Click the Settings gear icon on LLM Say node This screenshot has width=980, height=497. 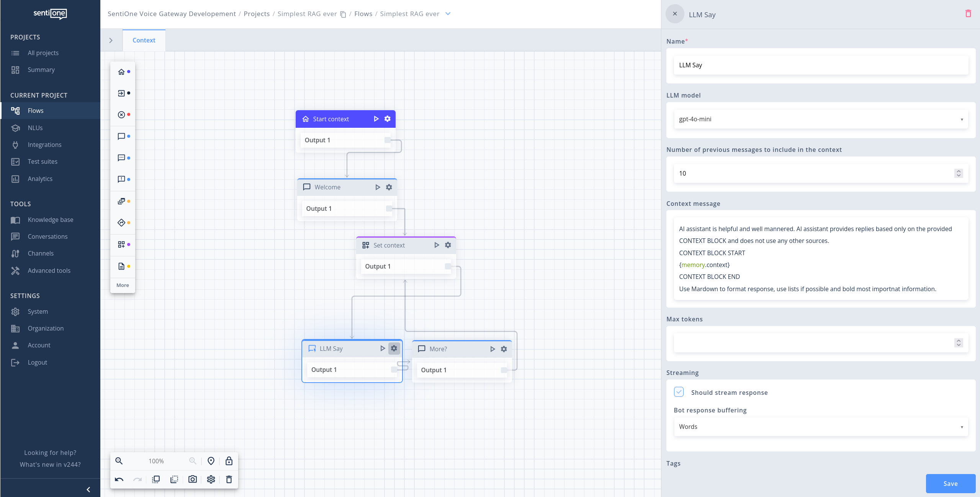tap(393, 348)
